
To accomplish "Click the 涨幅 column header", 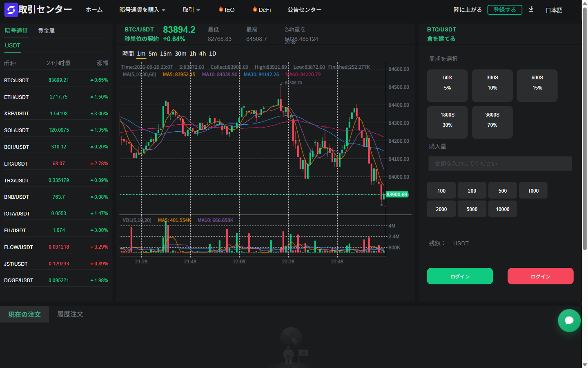I will [x=102, y=63].
